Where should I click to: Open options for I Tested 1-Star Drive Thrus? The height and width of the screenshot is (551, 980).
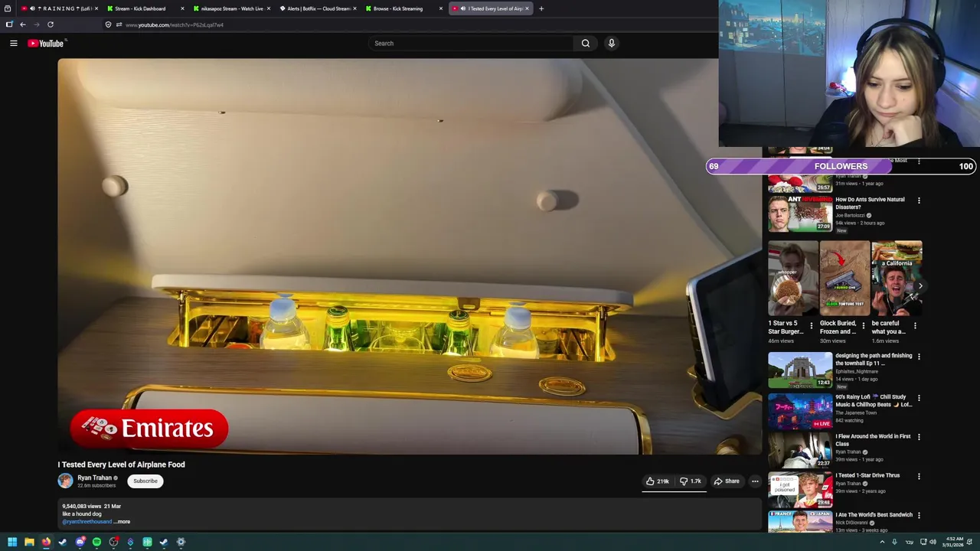click(x=919, y=476)
